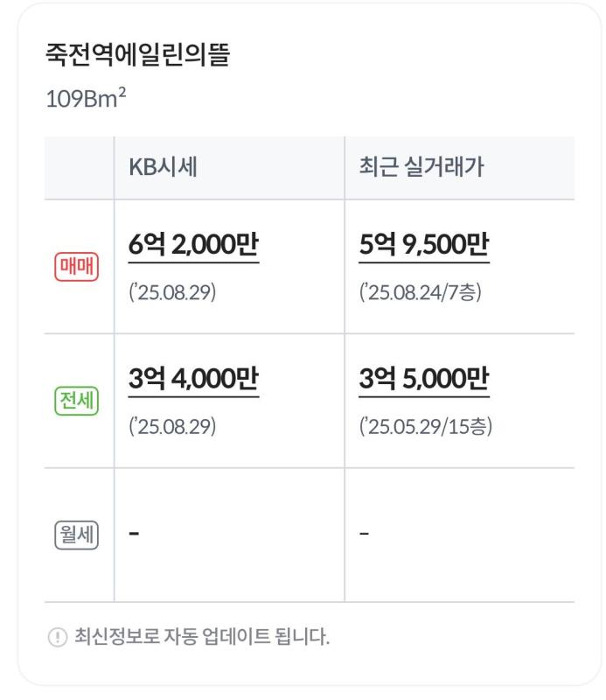The width and height of the screenshot is (606, 700).
Task: Open recent 전세 price 3억 5,000만
Action: tap(424, 379)
